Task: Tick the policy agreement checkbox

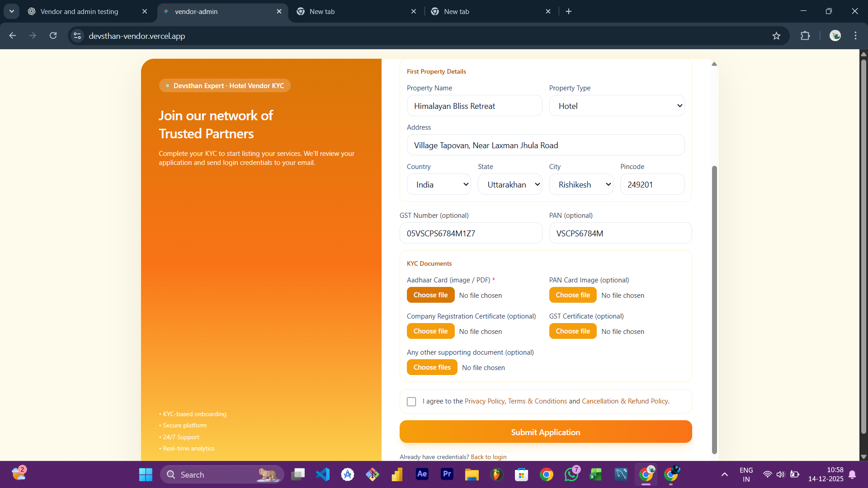Action: coord(411,402)
